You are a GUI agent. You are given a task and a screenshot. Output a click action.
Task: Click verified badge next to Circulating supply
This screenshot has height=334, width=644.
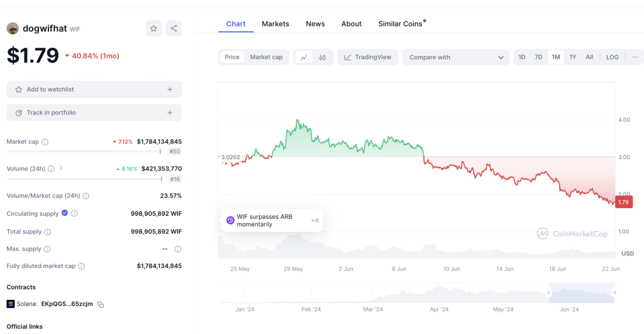tap(65, 213)
